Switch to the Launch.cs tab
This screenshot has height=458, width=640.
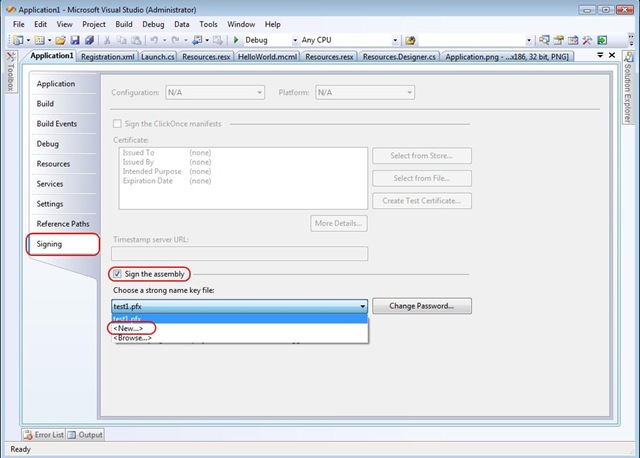click(x=158, y=57)
